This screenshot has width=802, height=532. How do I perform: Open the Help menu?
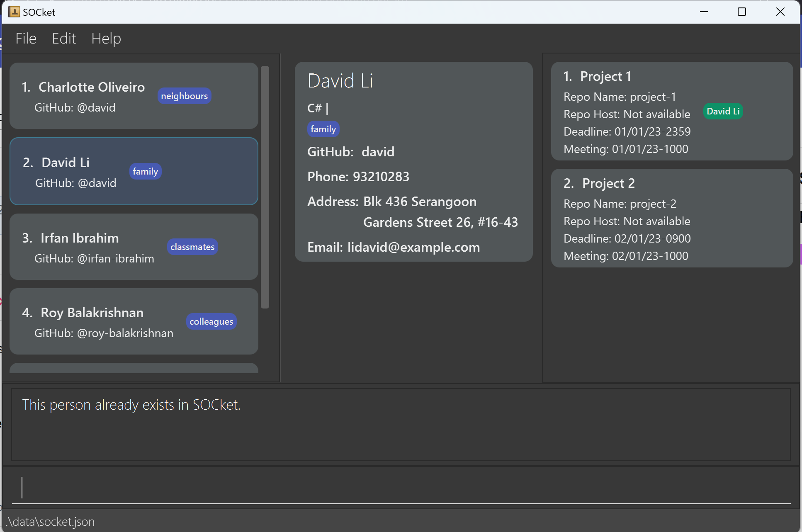106,39
